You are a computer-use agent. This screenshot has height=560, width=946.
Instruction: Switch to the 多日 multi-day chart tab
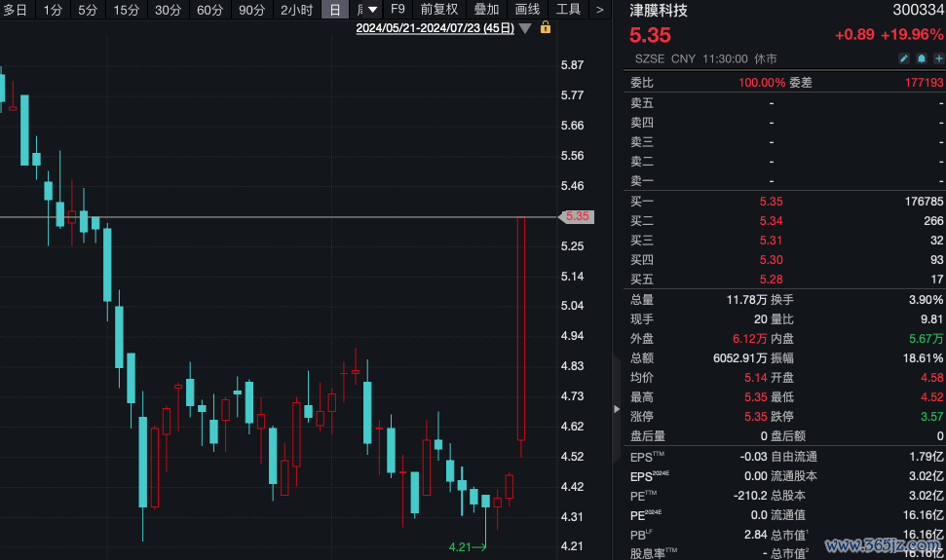pyautogui.click(x=15, y=10)
